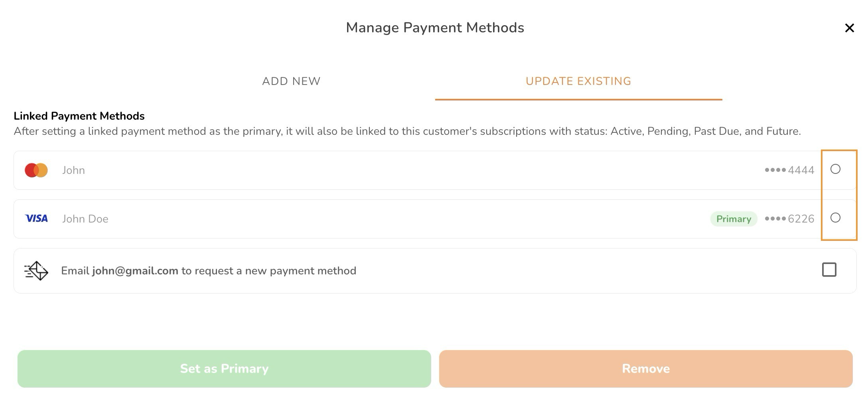Click the masked card number ending 4444
The height and width of the screenshot is (398, 868).
point(789,170)
